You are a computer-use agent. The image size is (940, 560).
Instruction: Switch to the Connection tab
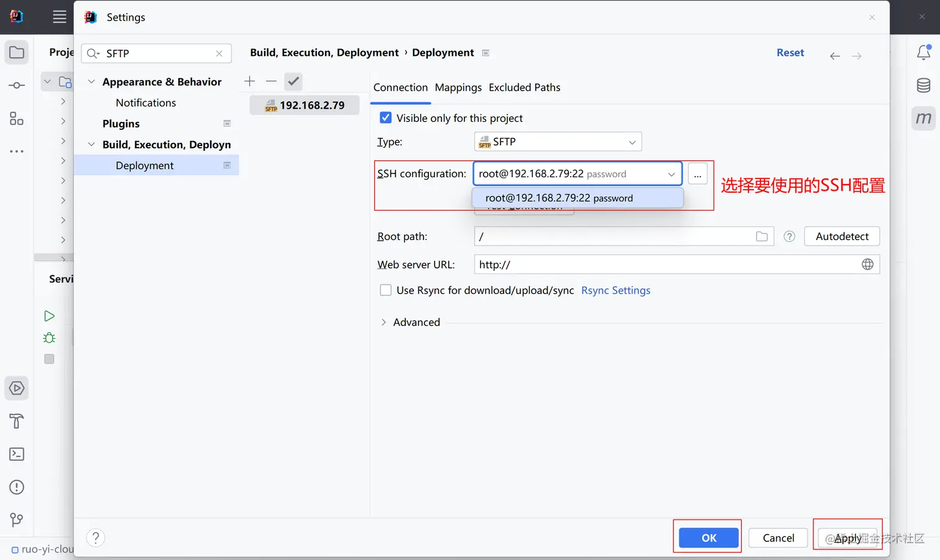[x=400, y=88]
